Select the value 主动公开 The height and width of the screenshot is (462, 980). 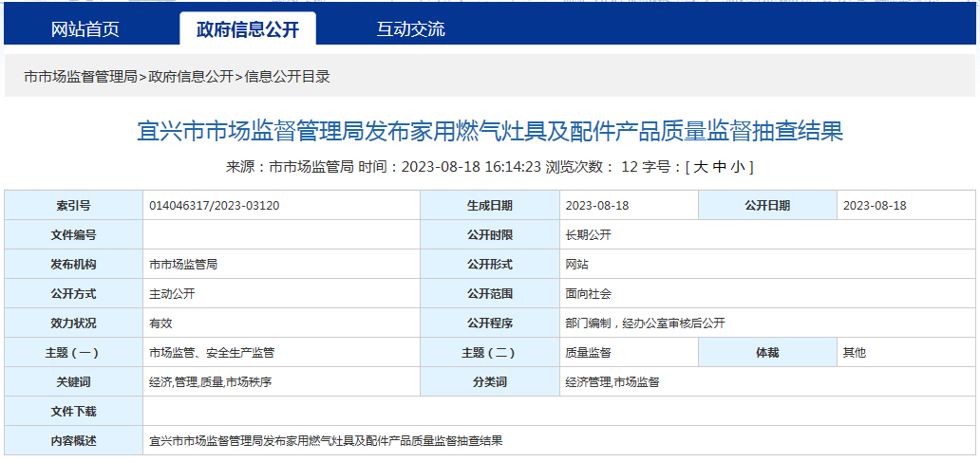172,294
